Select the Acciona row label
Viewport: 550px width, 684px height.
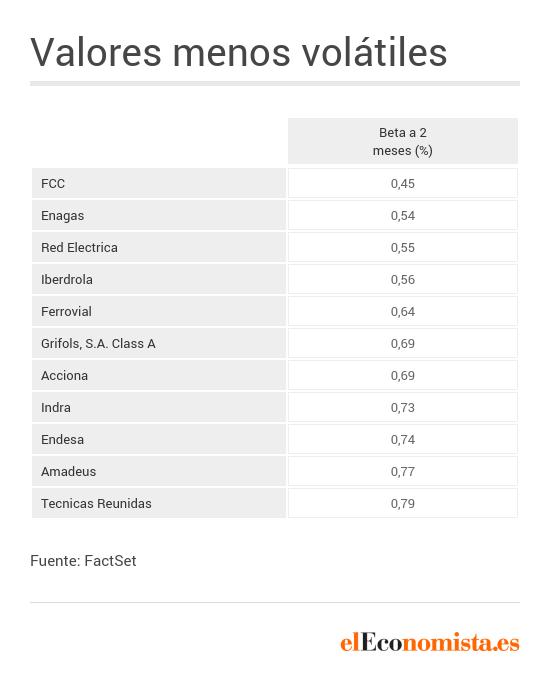pos(159,375)
